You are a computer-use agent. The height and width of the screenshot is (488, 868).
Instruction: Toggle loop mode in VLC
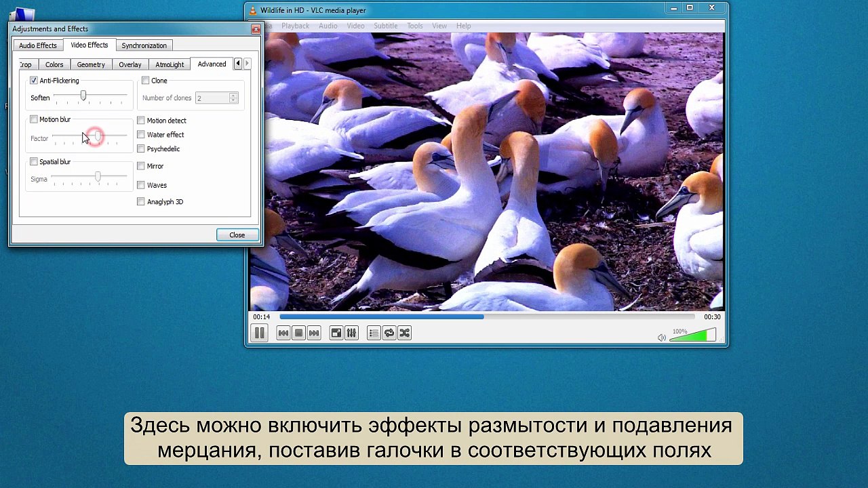coord(389,333)
